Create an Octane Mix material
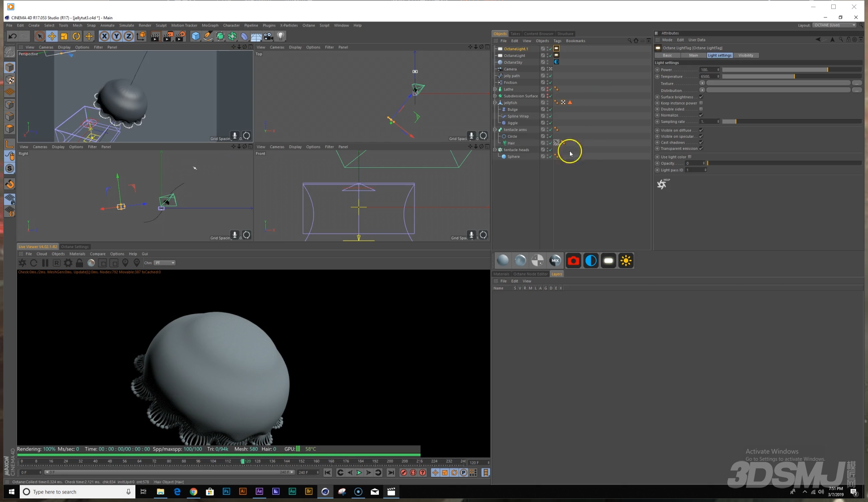The width and height of the screenshot is (868, 502). click(555, 261)
